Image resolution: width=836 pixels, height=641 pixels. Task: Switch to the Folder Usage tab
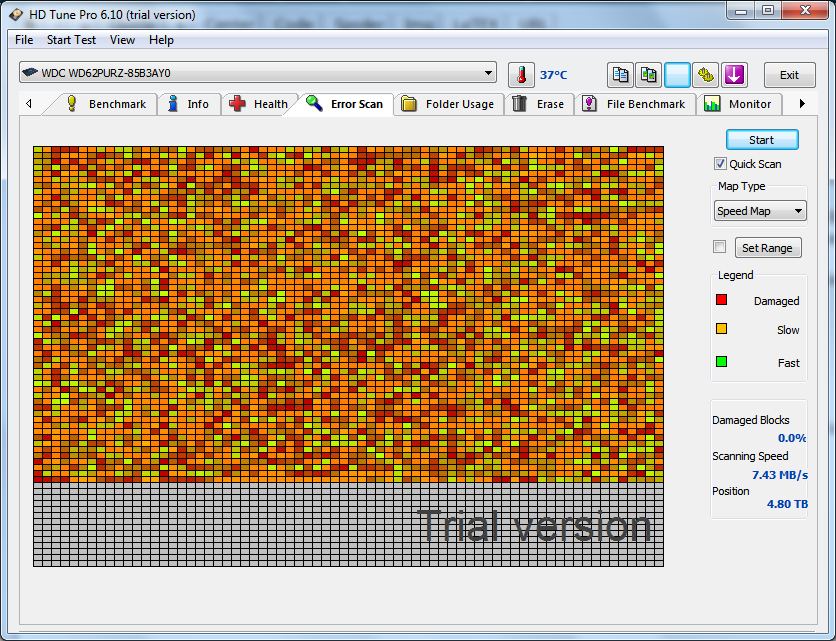click(448, 104)
